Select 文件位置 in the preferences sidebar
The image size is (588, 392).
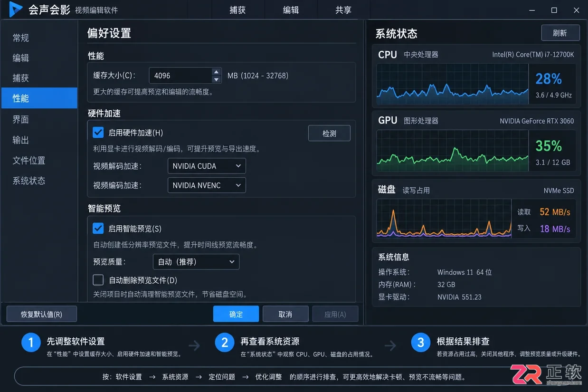pyautogui.click(x=39, y=160)
